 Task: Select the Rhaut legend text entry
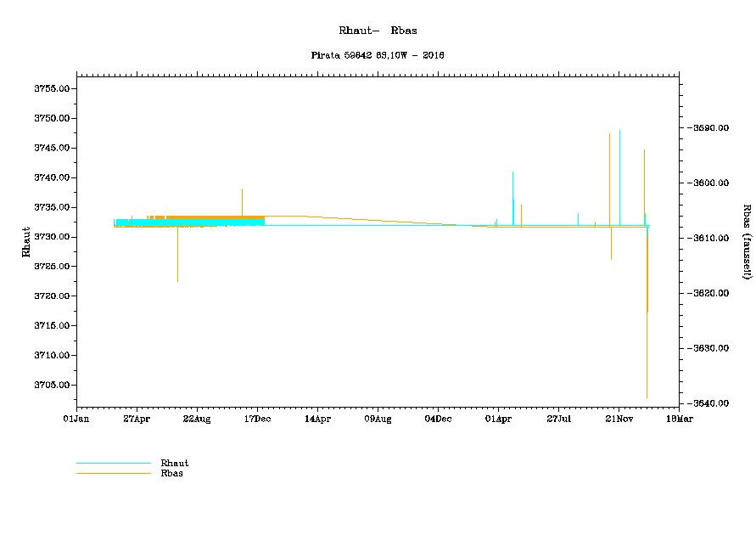click(175, 463)
